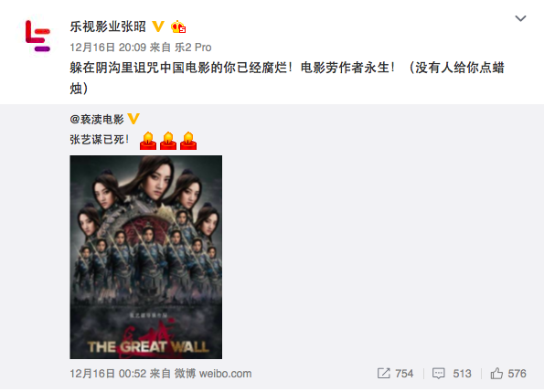The image size is (544, 392).
Task: Open the 乐2 Pro source link
Action: tap(193, 48)
